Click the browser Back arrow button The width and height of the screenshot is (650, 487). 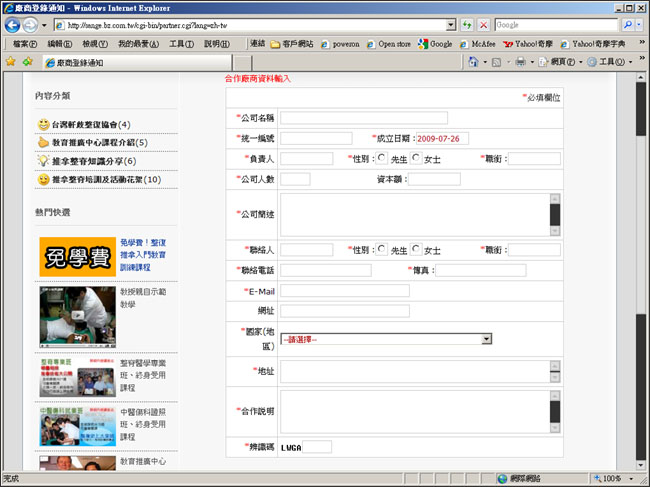12,25
